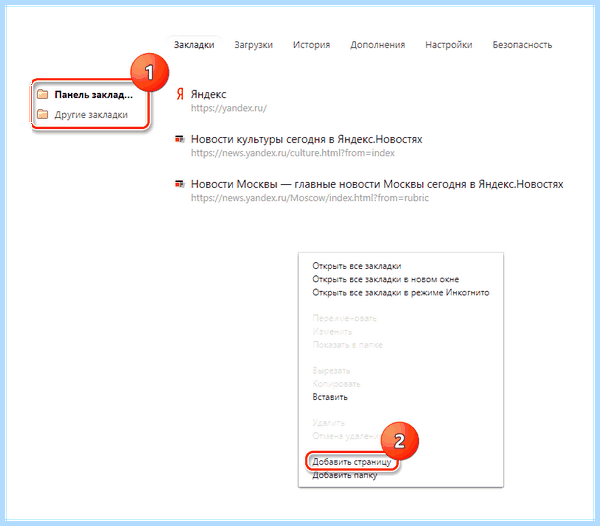Choose Добавить папку in context menu

click(345, 476)
